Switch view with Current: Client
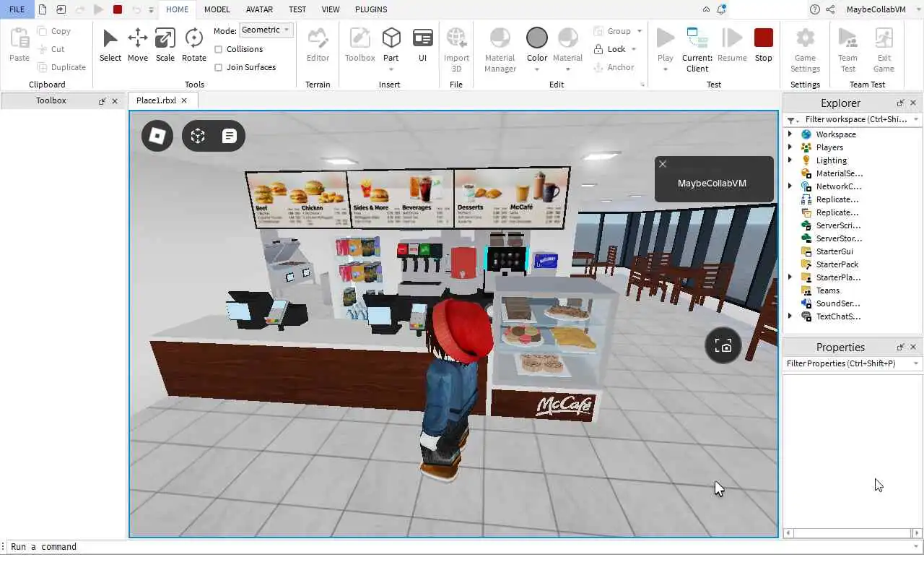The image size is (924, 578). coord(697,49)
